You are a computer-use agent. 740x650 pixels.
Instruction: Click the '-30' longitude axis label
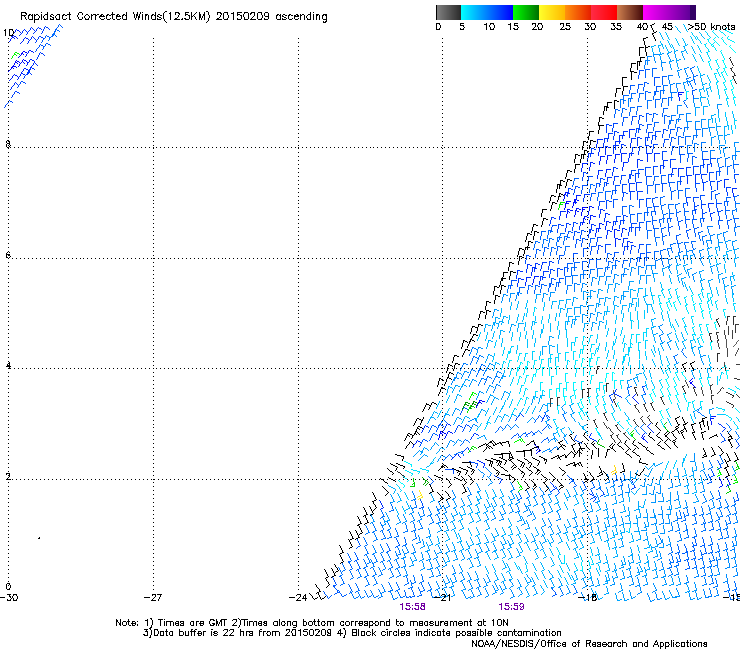click(x=9, y=598)
